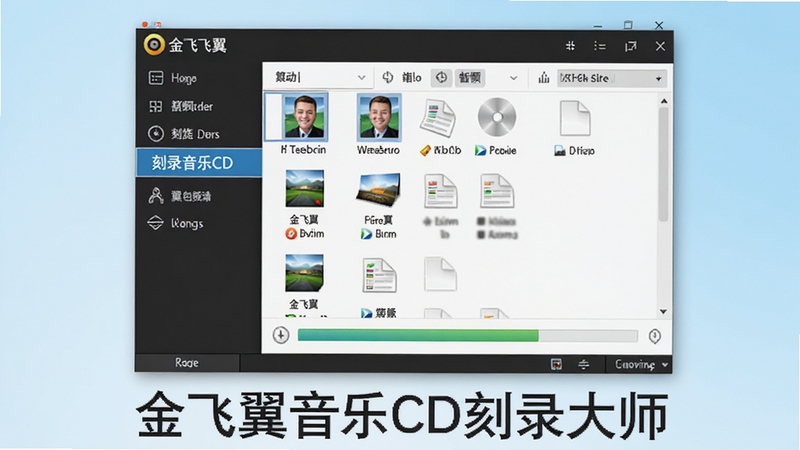Toggle the highlighted clock button in toolbar
Viewport: 800px width, 450px height.
(441, 78)
